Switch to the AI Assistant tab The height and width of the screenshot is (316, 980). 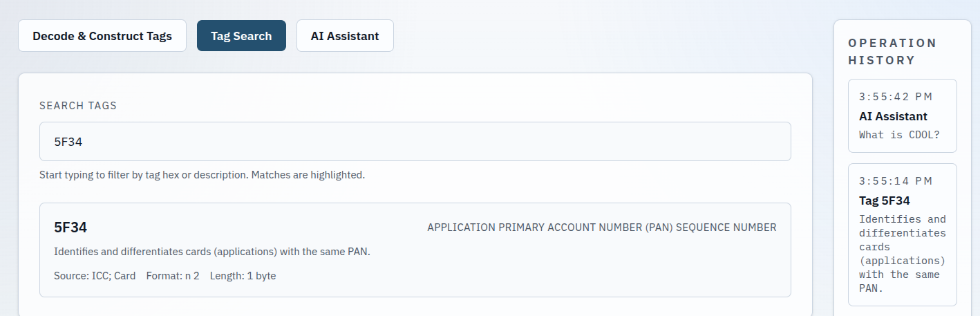click(x=345, y=36)
